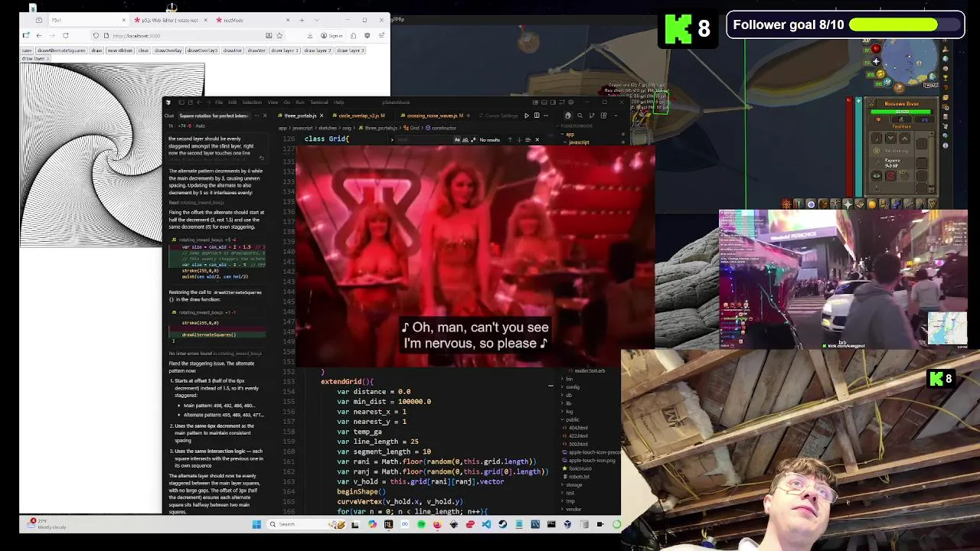The image size is (980, 551).
Task: Open Firefox from the taskbar
Action: click(437, 524)
